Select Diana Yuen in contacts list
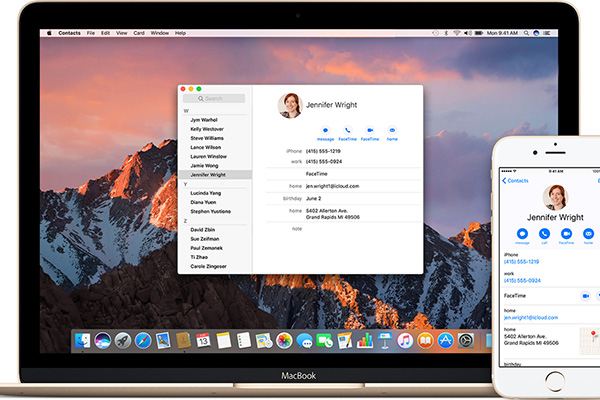This screenshot has width=600, height=400. click(203, 202)
